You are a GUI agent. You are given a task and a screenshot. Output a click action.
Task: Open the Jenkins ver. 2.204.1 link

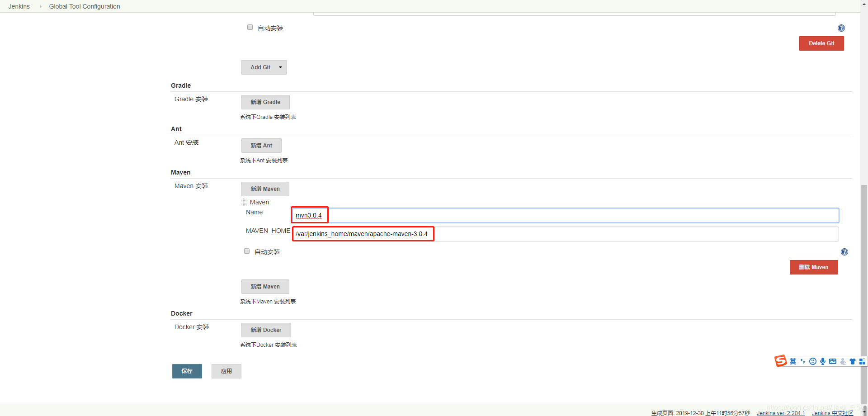tap(781, 413)
